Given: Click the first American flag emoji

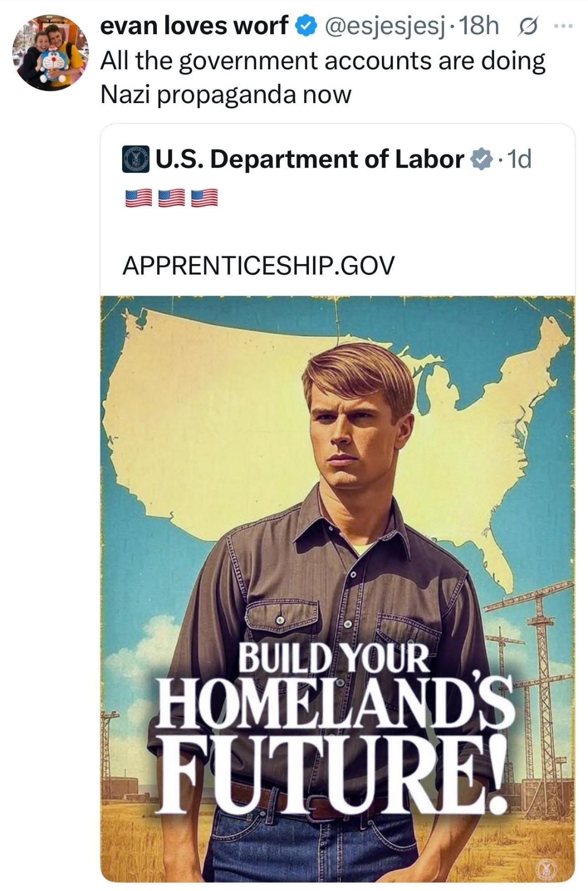Looking at the screenshot, I should click(x=138, y=198).
